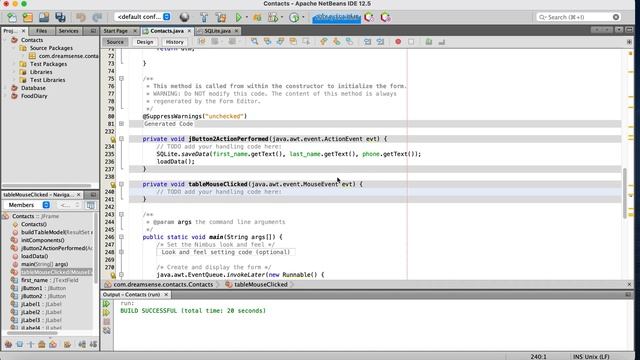Viewport: 640px width, 360px height.
Task: Toggle Show Fields filter in Navigator
Action: coord(19,344)
